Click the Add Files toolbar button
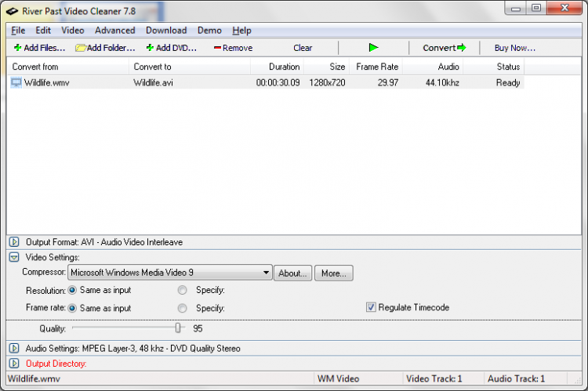Viewport: 588px width, 391px height. [x=39, y=48]
